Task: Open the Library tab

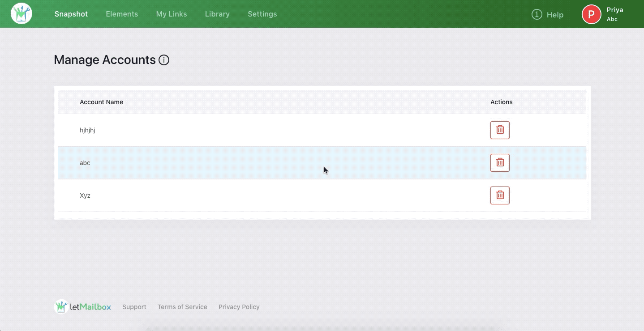Action: click(x=217, y=14)
